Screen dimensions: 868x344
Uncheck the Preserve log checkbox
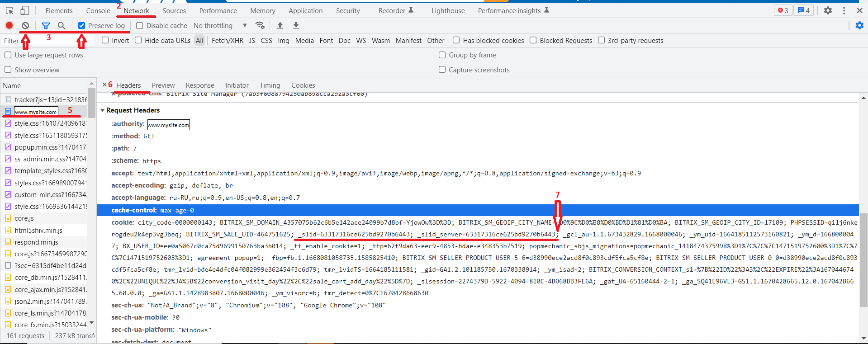point(82,26)
